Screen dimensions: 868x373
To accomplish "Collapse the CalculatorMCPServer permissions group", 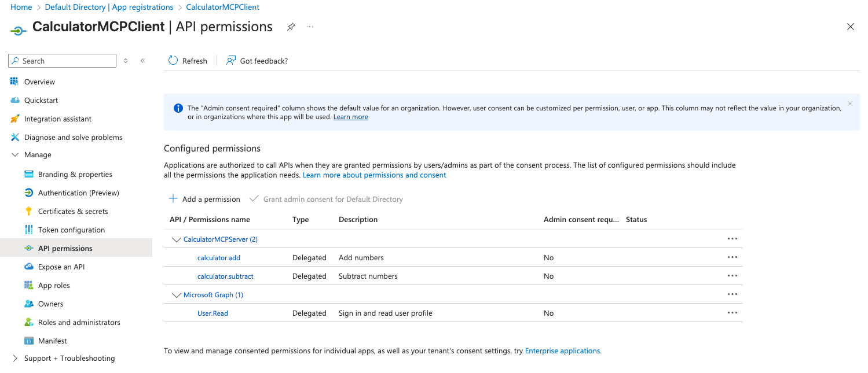I will point(177,239).
